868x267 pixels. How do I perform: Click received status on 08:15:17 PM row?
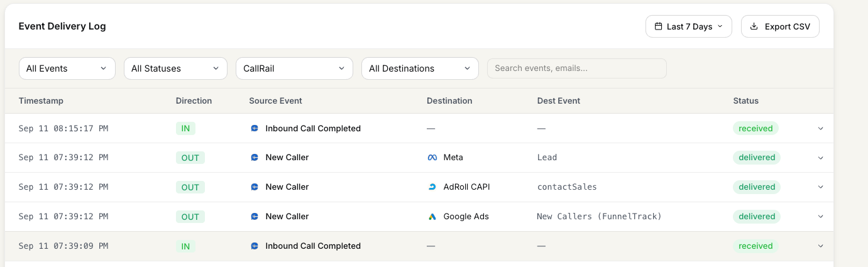[755, 128]
